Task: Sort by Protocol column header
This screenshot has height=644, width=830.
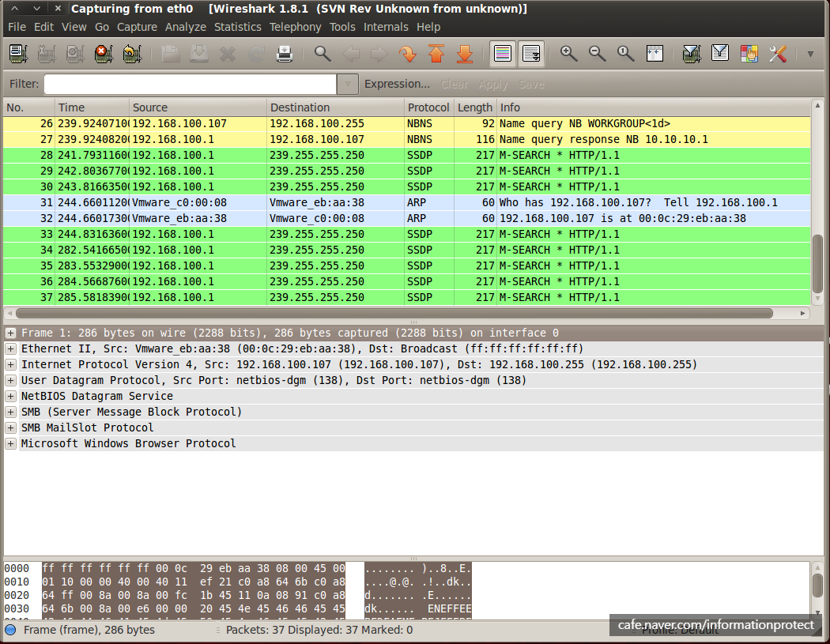Action: tap(429, 107)
